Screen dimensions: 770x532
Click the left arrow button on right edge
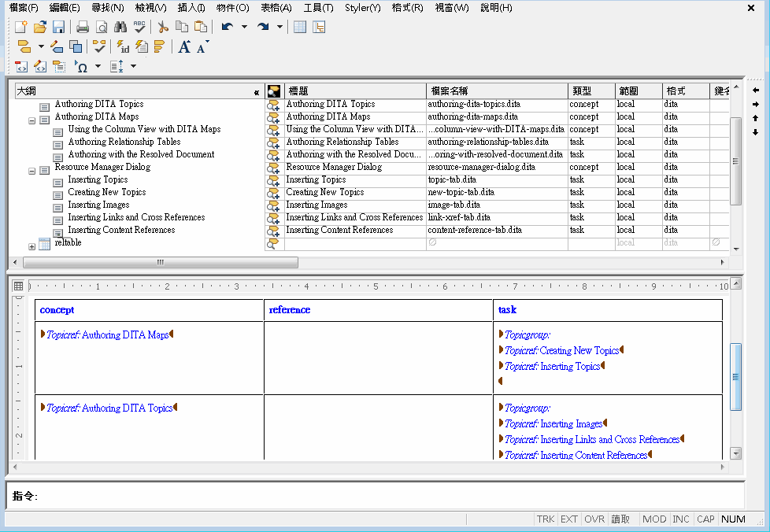pos(756,91)
